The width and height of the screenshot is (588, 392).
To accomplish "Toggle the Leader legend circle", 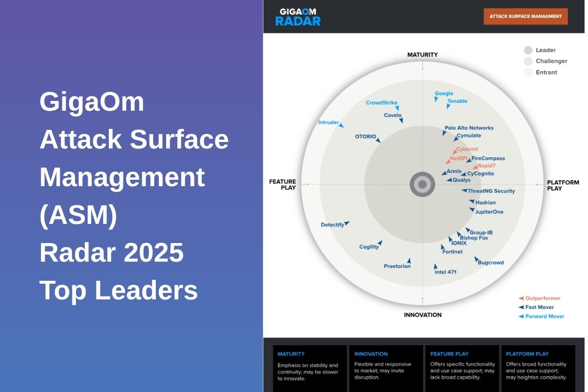I will pos(528,50).
